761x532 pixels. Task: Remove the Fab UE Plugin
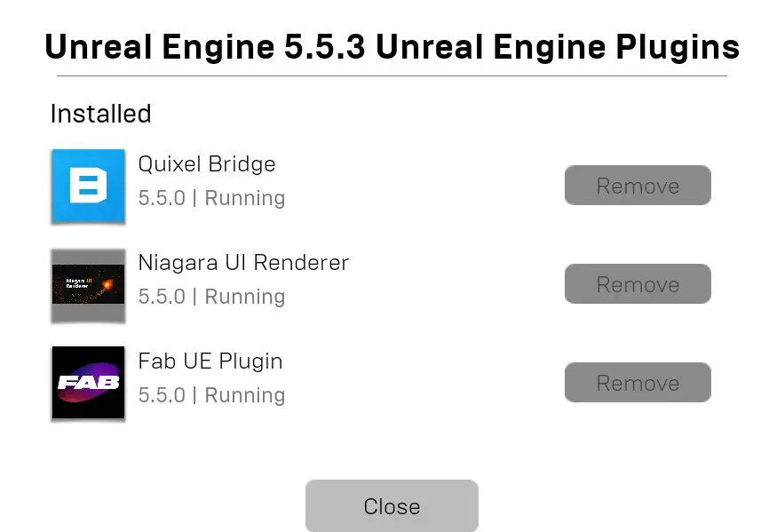(x=638, y=383)
